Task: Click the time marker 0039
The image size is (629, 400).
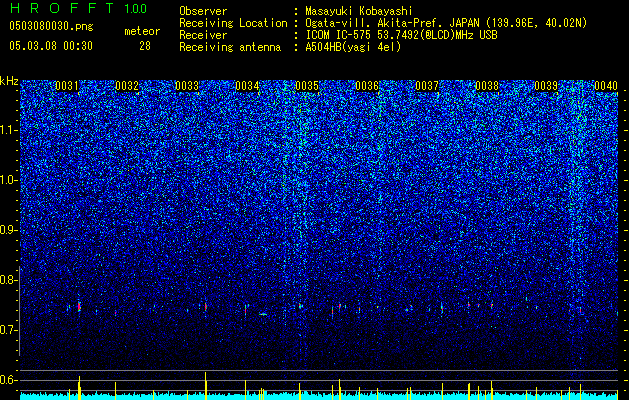Action: pos(546,86)
